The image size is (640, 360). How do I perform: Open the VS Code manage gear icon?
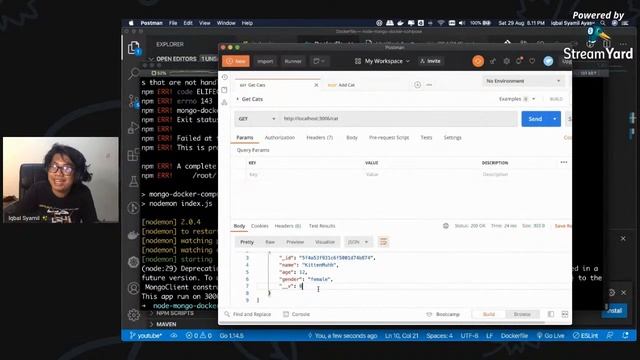click(x=133, y=315)
